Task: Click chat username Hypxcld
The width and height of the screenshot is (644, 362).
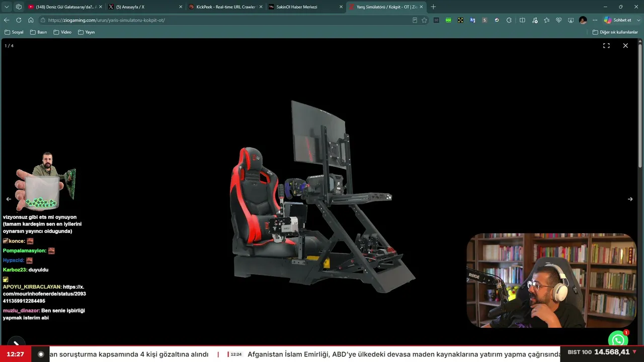Action: (14, 260)
